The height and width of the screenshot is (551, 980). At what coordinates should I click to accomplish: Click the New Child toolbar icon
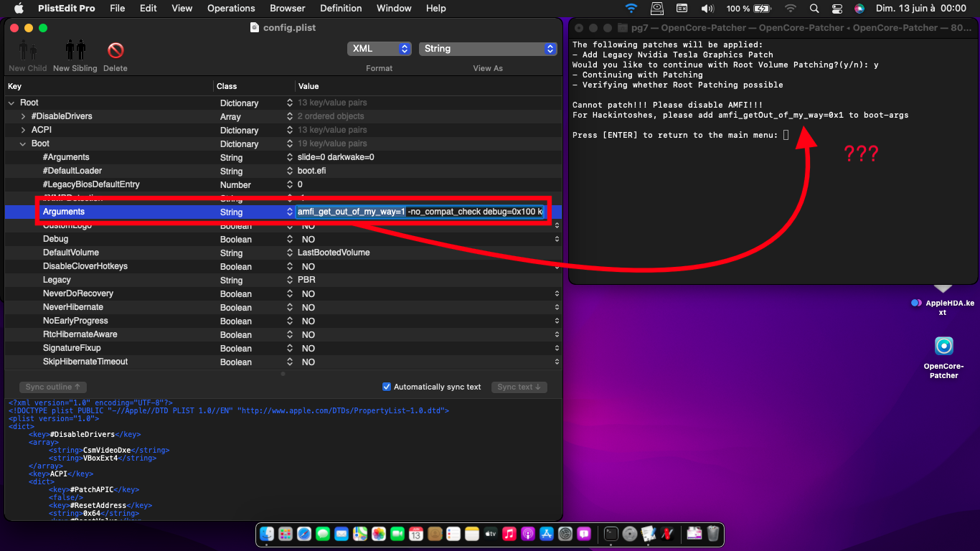click(x=27, y=50)
